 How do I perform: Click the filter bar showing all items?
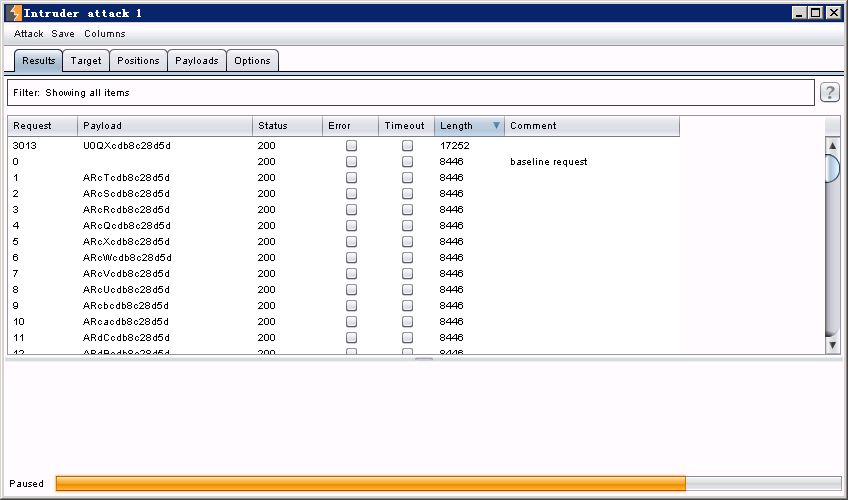pyautogui.click(x=410, y=93)
